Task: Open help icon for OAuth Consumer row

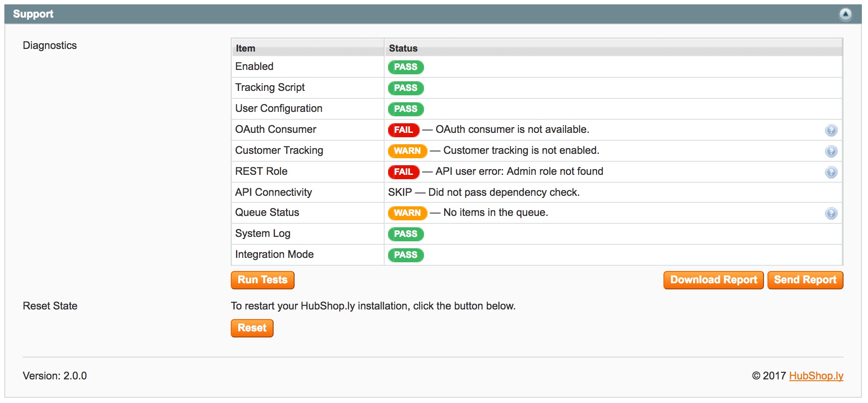Action: 831,130
